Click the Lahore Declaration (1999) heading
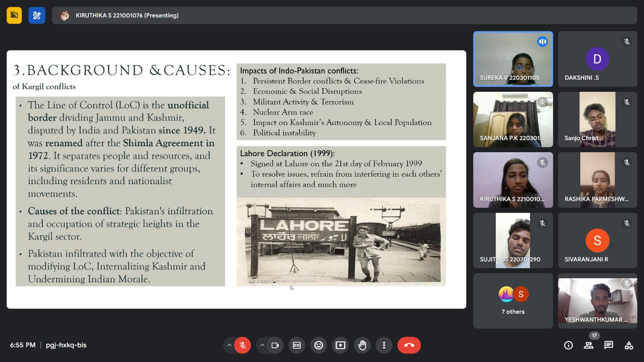 tap(287, 153)
